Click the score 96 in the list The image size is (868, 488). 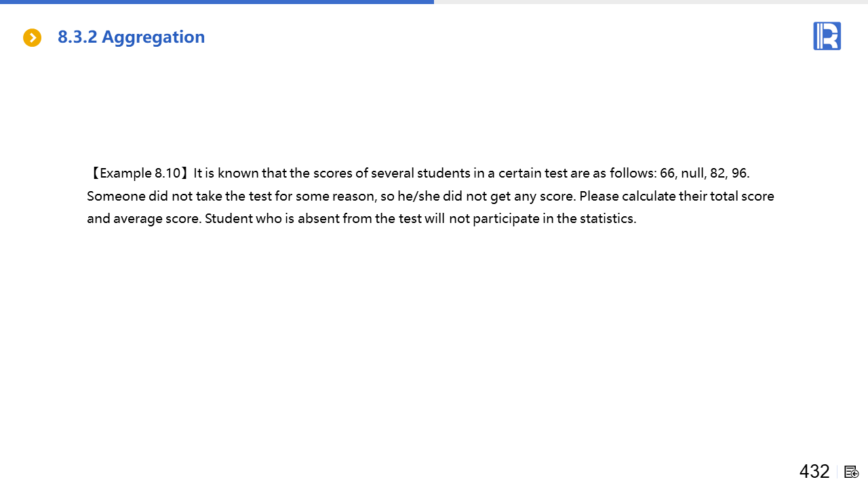pyautogui.click(x=740, y=174)
